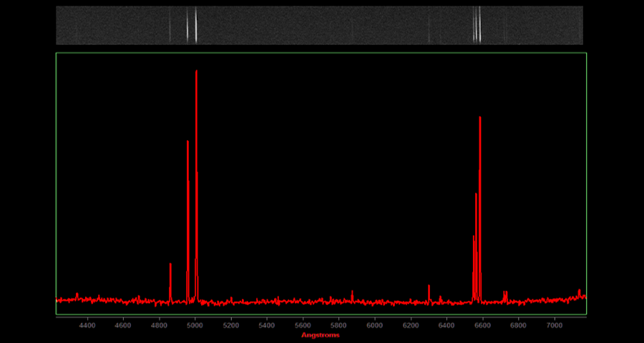Click the 6600 axis tick label
The image size is (644, 343).
click(x=483, y=325)
